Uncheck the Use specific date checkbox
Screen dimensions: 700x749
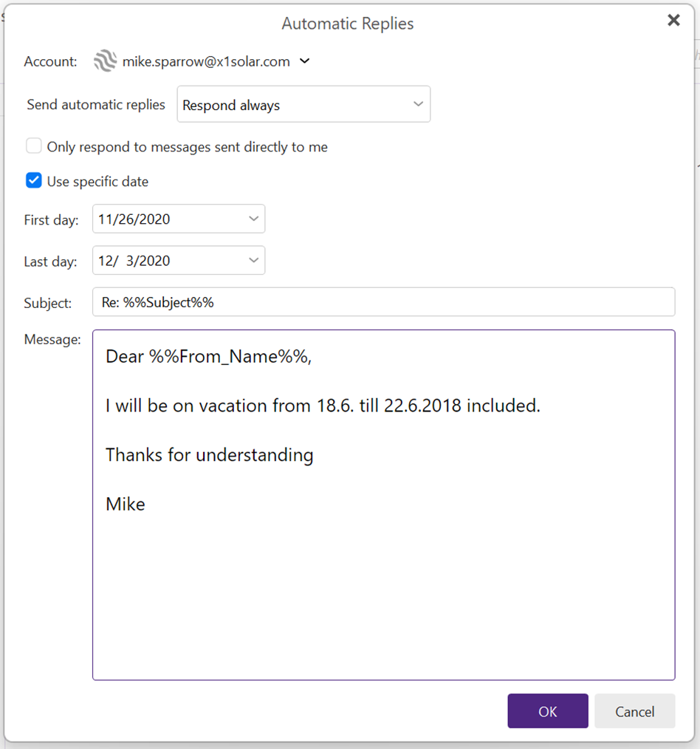tap(34, 180)
